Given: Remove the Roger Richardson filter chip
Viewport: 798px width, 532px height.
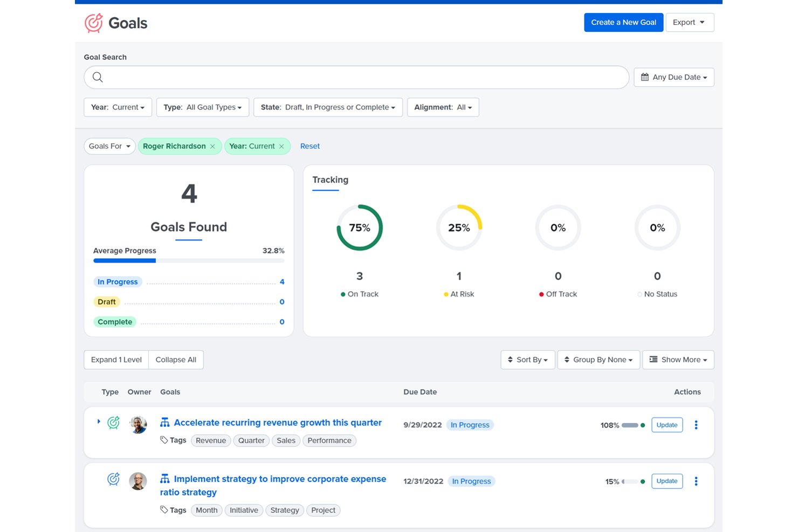Looking at the screenshot, I should 212,146.
